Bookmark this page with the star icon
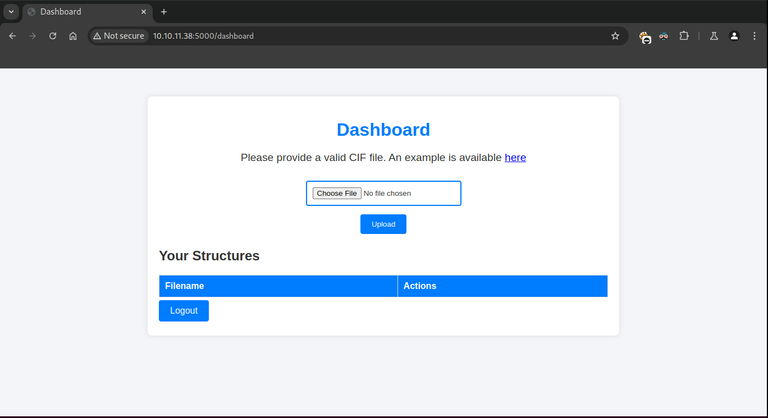The width and height of the screenshot is (768, 418). pyautogui.click(x=615, y=36)
